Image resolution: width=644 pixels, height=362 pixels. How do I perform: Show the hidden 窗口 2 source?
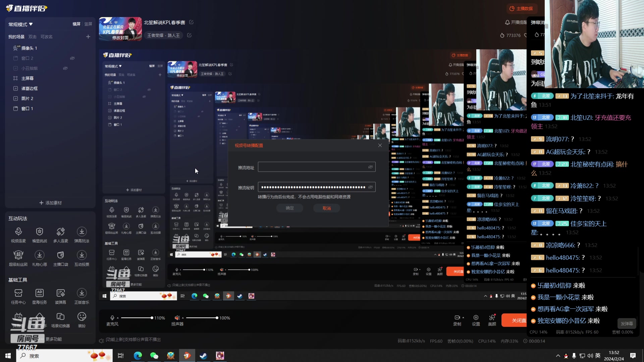pos(72,58)
